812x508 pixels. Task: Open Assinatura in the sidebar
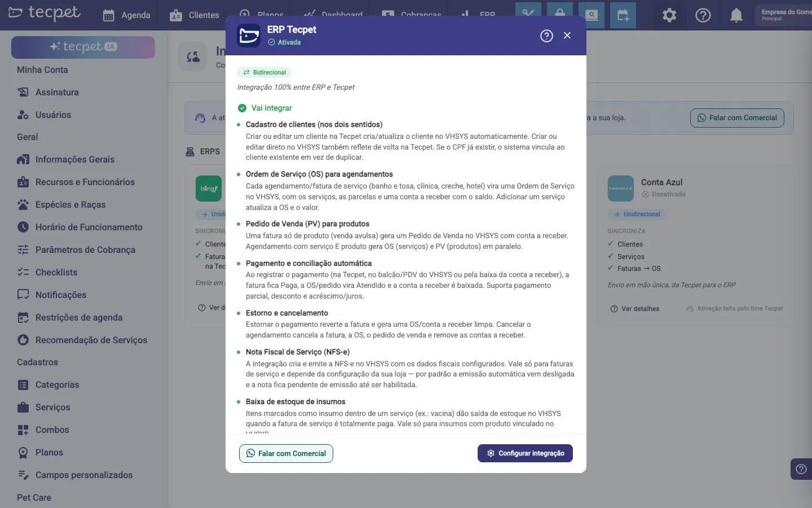pos(57,92)
